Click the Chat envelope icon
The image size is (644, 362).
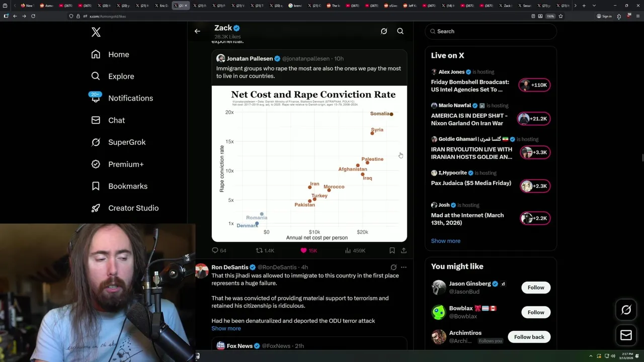[x=96, y=120]
